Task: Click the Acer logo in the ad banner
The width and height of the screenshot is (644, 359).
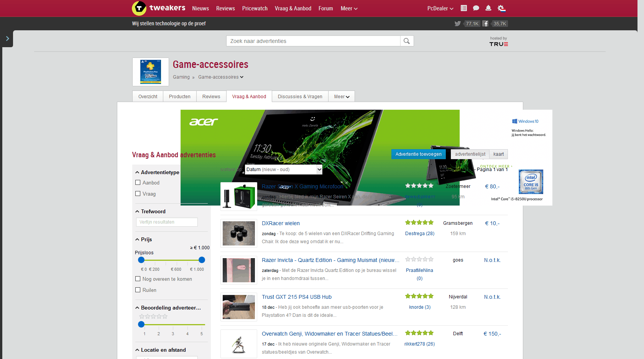Action: click(204, 122)
